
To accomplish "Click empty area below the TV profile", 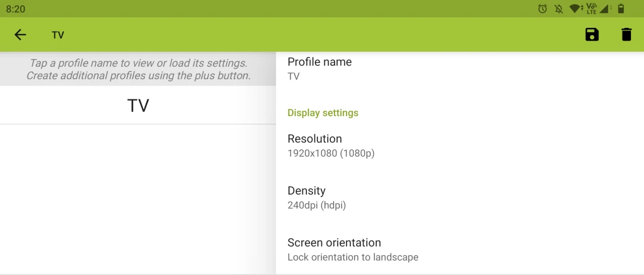I will (x=138, y=196).
